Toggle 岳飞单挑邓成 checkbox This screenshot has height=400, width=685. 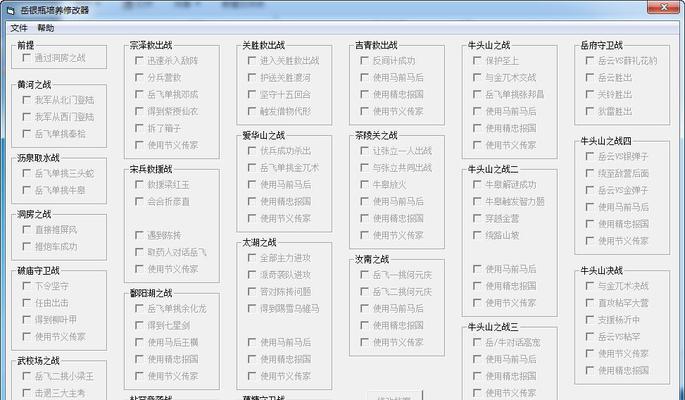(139, 94)
